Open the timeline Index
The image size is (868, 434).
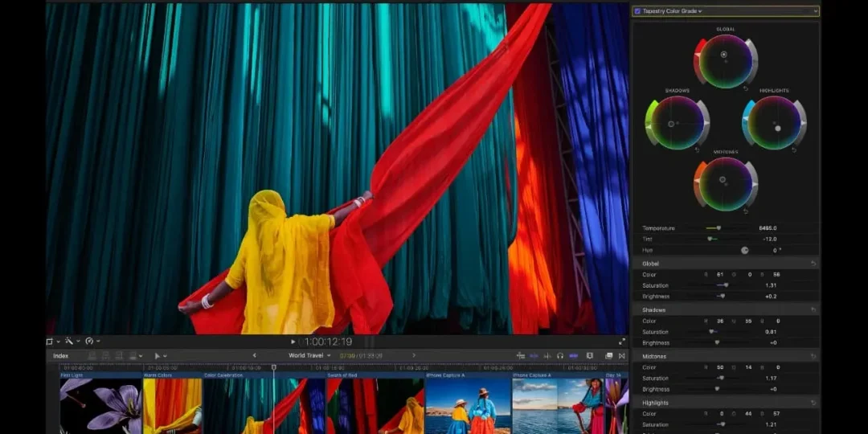coord(61,356)
